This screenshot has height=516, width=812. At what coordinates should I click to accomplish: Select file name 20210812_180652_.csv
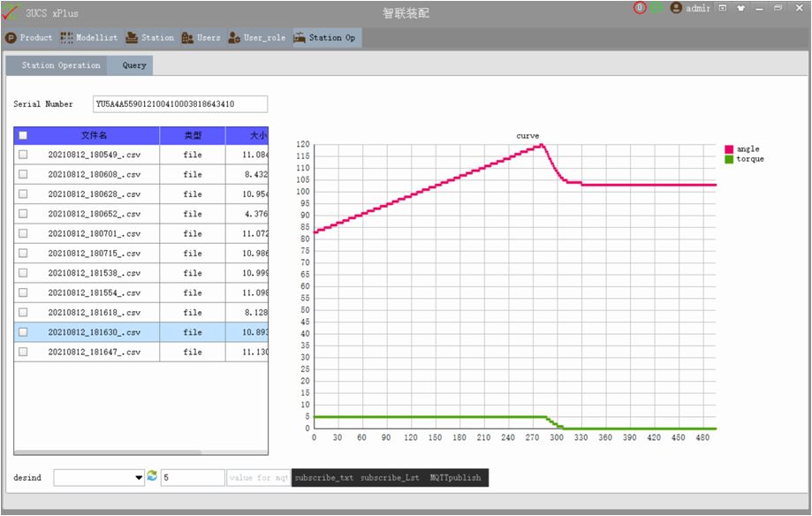coord(95,214)
